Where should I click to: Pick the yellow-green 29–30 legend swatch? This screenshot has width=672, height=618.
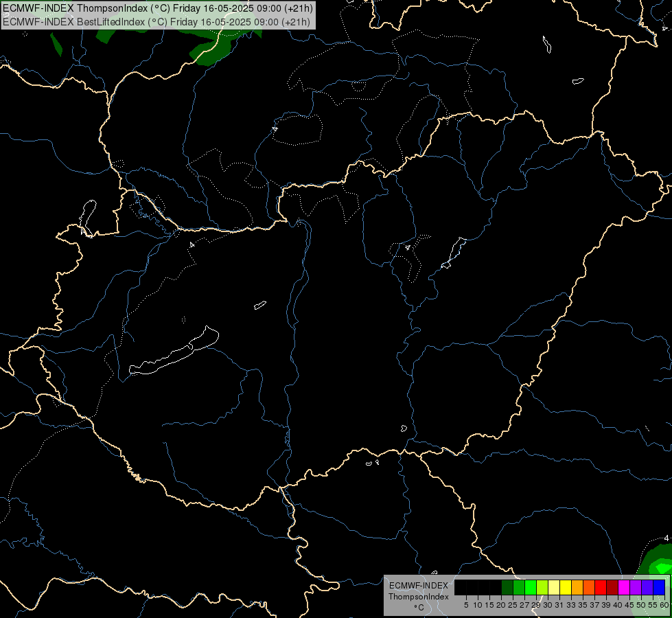point(542,587)
